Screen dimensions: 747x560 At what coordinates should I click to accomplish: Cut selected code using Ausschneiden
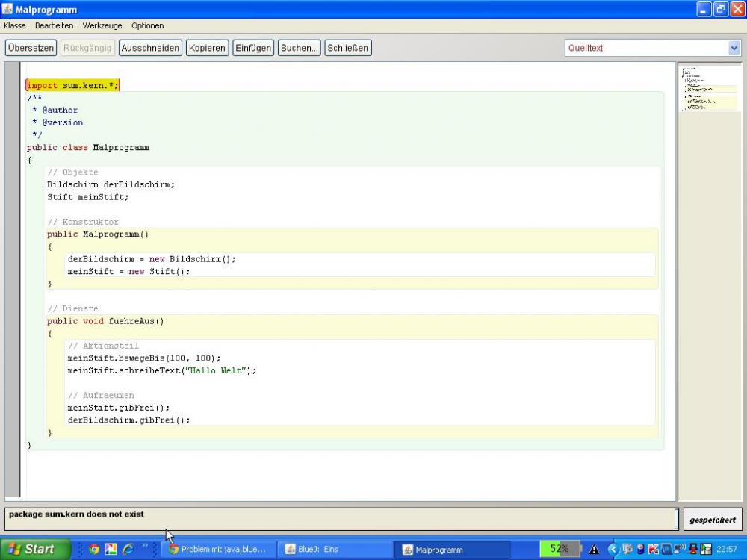point(151,47)
